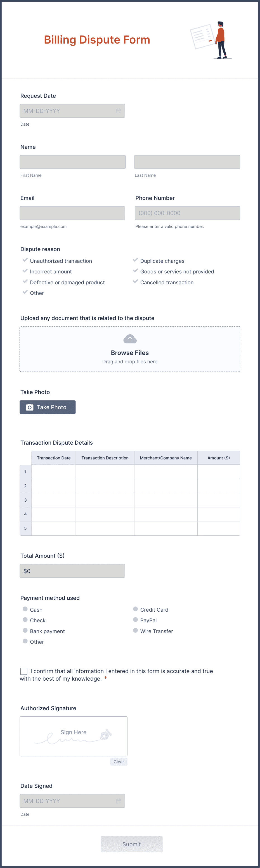Submit the billing dispute form
Screen dimensions: 260x868
[x=131, y=844]
